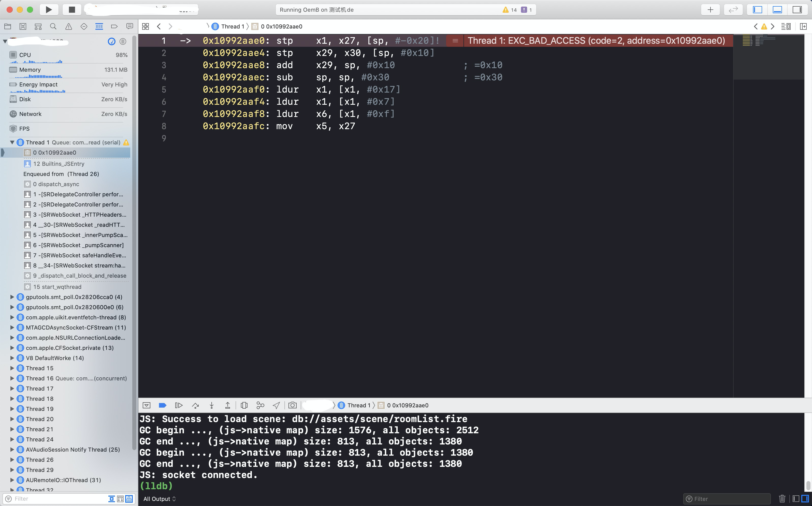Clear console with the trash icon
The width and height of the screenshot is (812, 506).
click(x=782, y=499)
